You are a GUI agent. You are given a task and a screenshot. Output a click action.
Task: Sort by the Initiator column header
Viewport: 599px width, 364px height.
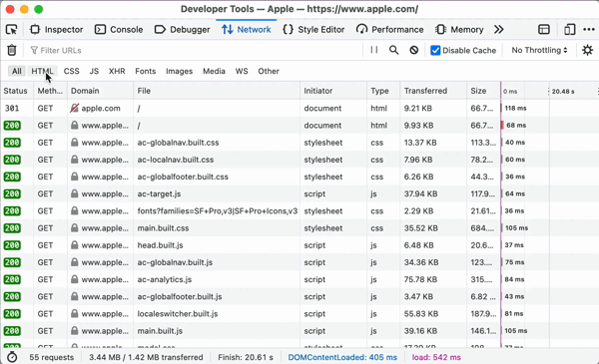coord(333,91)
